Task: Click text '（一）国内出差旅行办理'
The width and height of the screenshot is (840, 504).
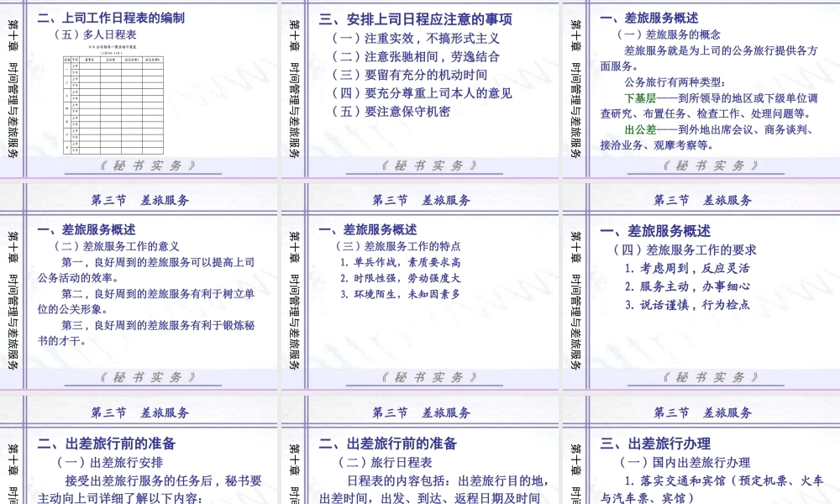Action: (x=685, y=462)
